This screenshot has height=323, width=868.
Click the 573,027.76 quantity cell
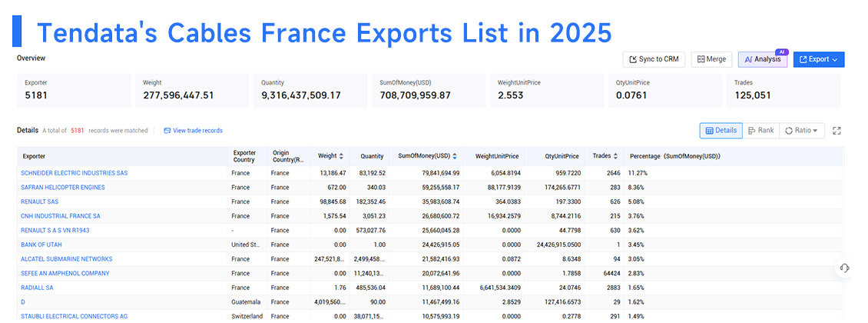[x=370, y=231]
